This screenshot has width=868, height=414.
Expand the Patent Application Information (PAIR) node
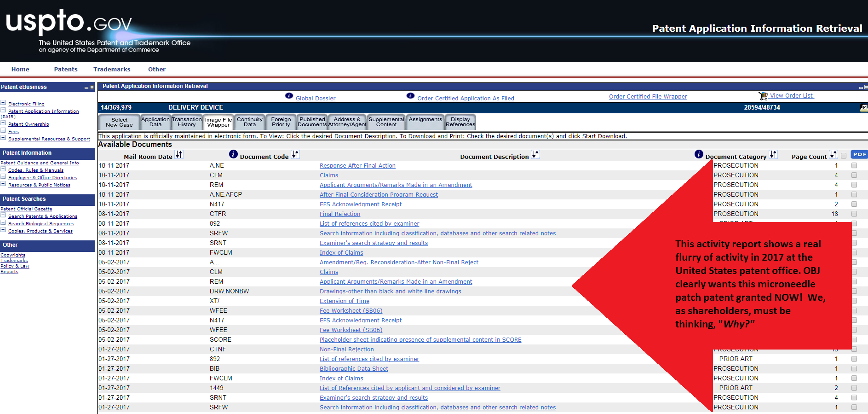[3, 110]
